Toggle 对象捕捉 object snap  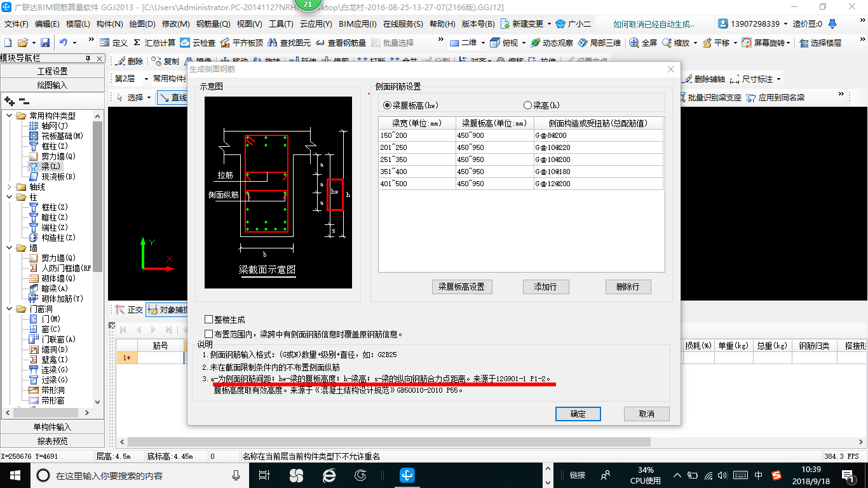click(x=166, y=310)
